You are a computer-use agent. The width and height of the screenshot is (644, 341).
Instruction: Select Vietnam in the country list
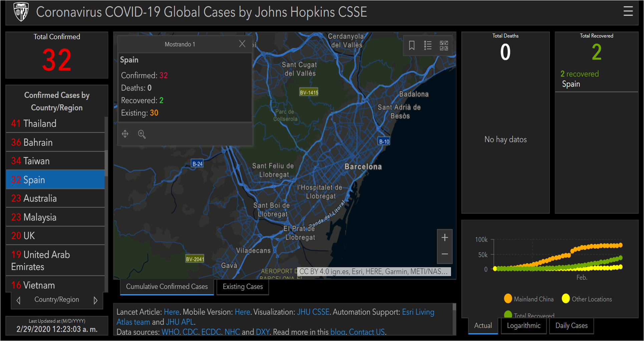click(x=55, y=285)
